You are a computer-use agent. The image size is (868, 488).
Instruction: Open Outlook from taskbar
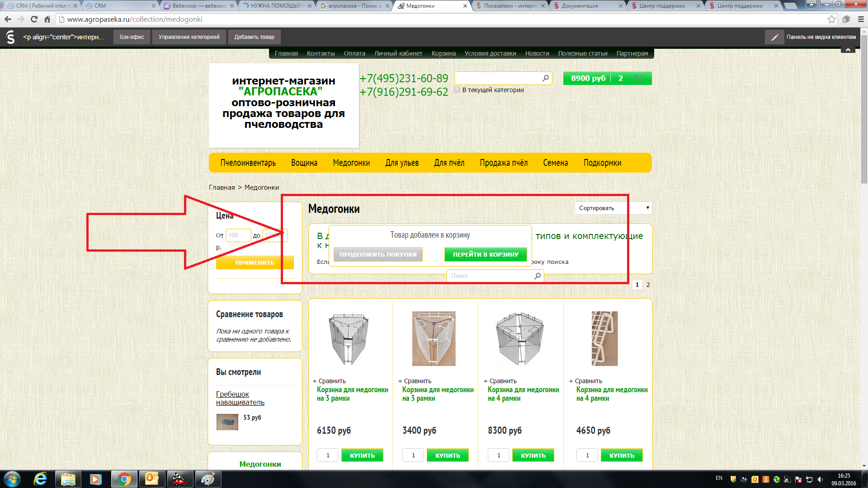(152, 479)
